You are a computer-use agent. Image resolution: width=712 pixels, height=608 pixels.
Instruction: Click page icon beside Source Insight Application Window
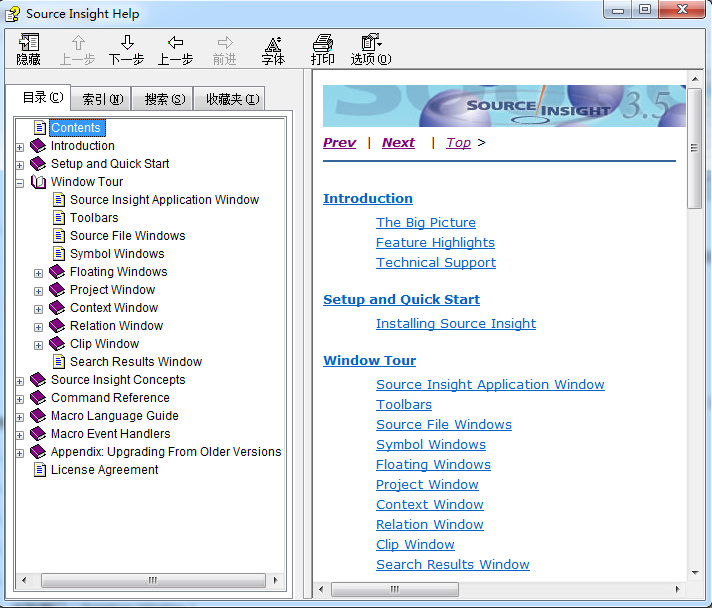pyautogui.click(x=59, y=199)
